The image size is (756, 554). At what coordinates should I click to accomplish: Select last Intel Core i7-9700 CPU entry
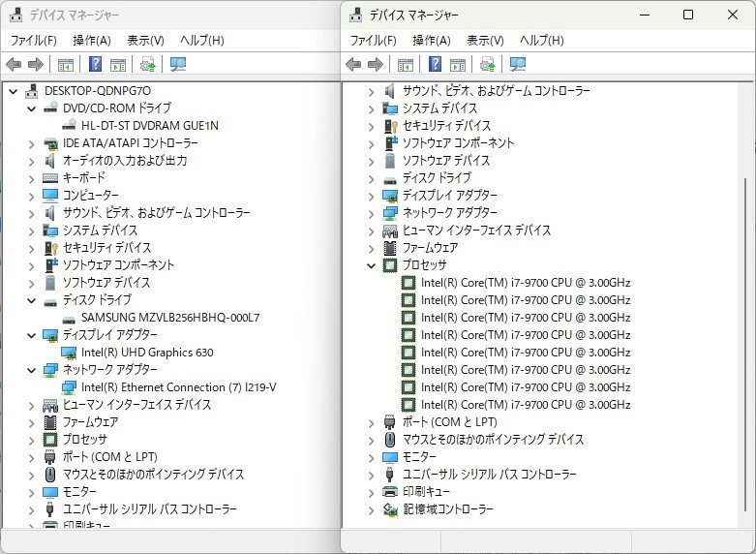click(x=526, y=405)
